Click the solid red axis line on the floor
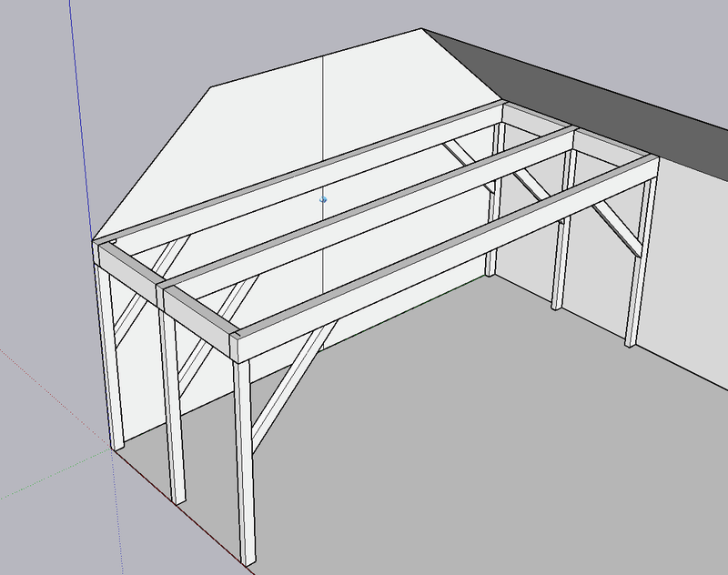This screenshot has height=575, width=728. [x=184, y=509]
